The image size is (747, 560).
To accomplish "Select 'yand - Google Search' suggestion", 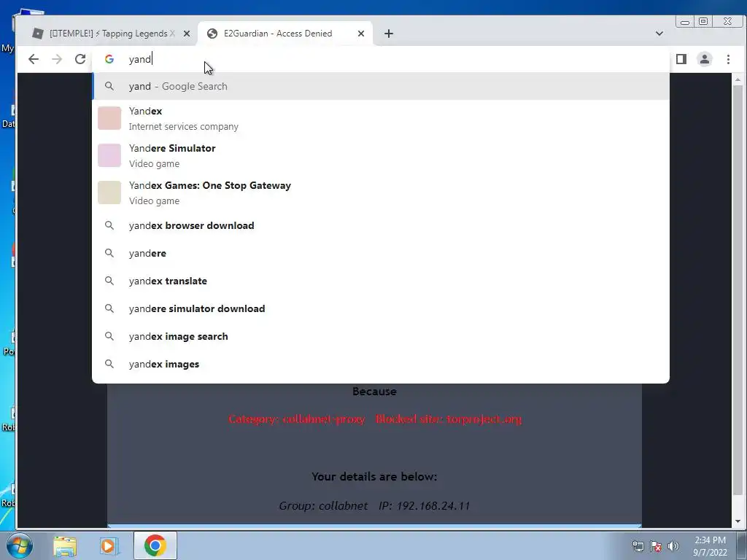I will [x=381, y=86].
